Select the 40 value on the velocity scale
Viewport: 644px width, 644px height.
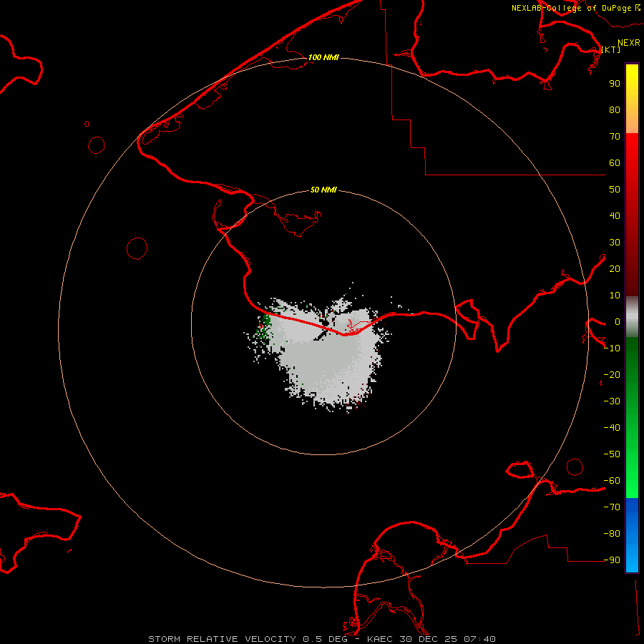tap(615, 215)
